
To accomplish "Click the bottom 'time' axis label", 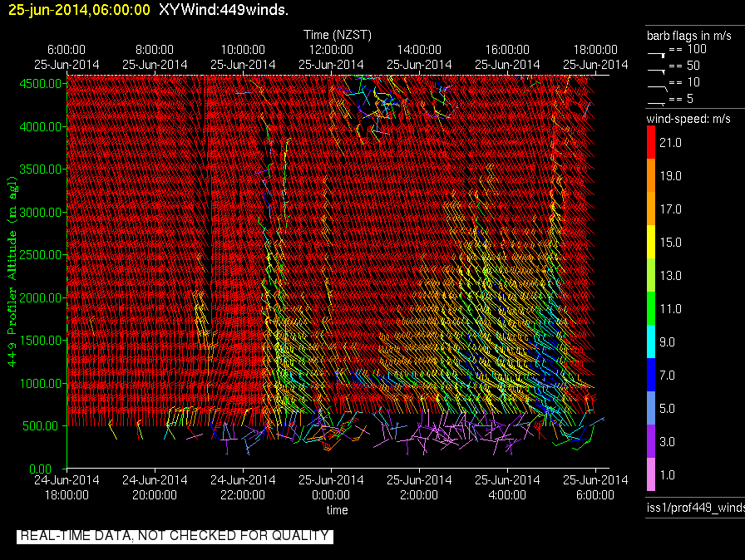I will (x=337, y=510).
